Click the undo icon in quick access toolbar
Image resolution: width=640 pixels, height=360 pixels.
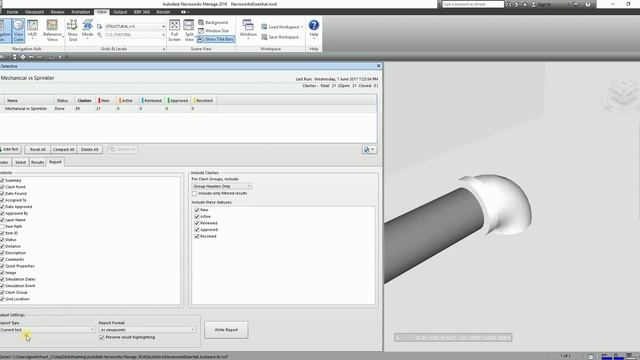point(31,57)
